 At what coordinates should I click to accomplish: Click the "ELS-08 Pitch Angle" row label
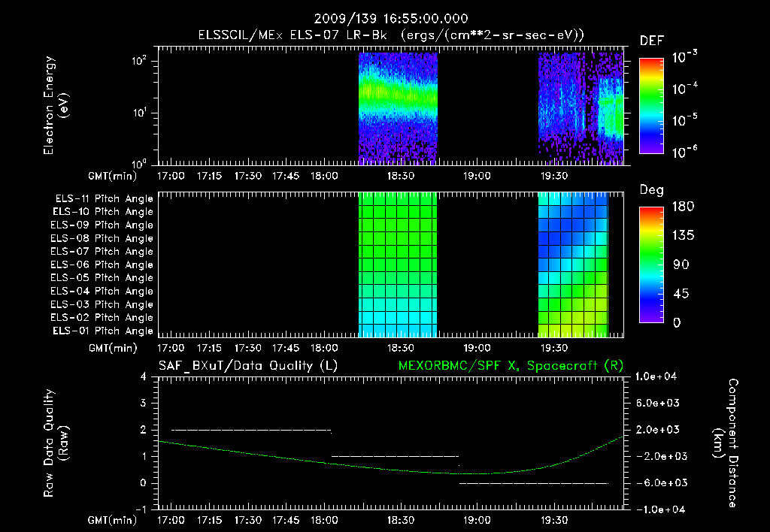(x=102, y=238)
